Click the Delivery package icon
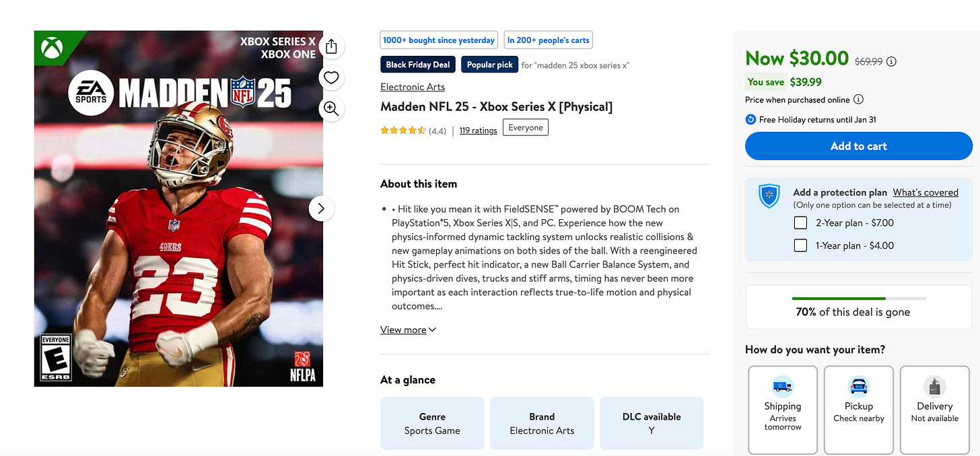 coord(934,387)
